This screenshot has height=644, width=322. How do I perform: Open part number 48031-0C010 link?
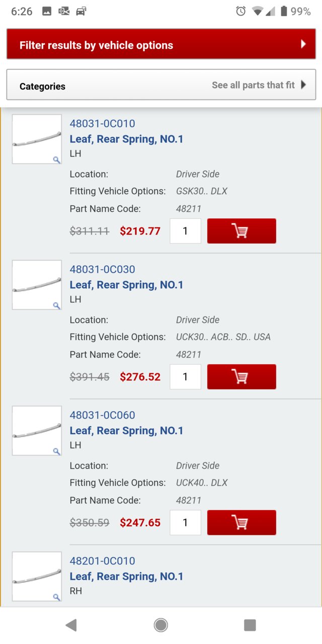[102, 123]
